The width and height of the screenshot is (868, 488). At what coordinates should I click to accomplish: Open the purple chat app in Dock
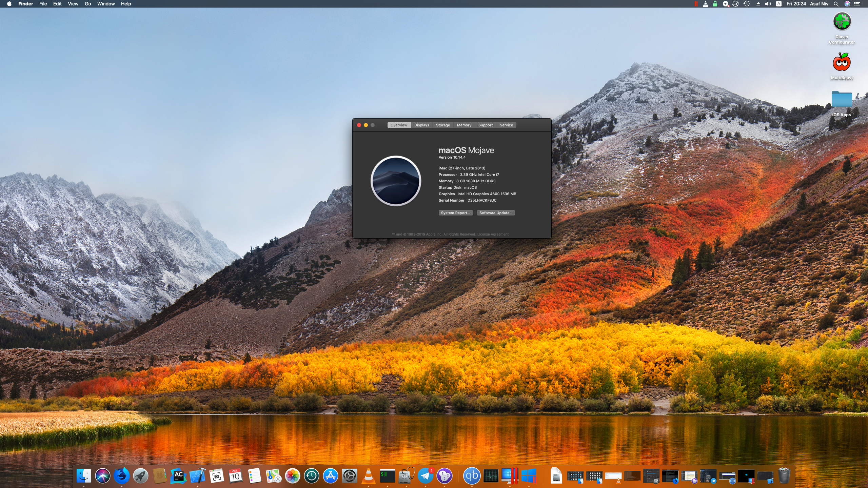(445, 476)
